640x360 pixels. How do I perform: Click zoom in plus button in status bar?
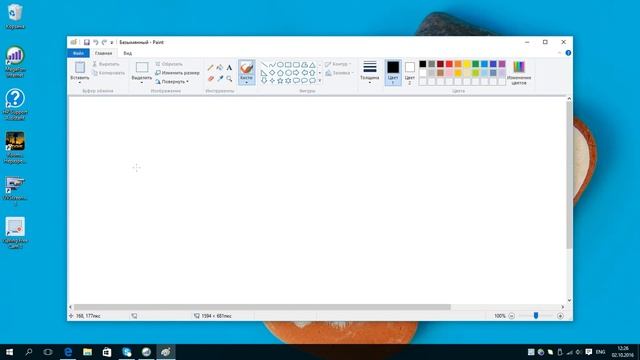click(560, 316)
